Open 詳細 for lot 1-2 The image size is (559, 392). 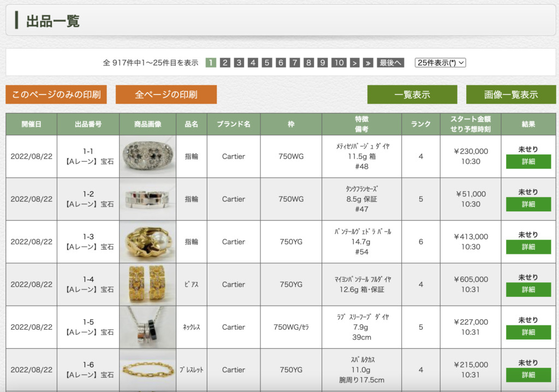(x=528, y=204)
